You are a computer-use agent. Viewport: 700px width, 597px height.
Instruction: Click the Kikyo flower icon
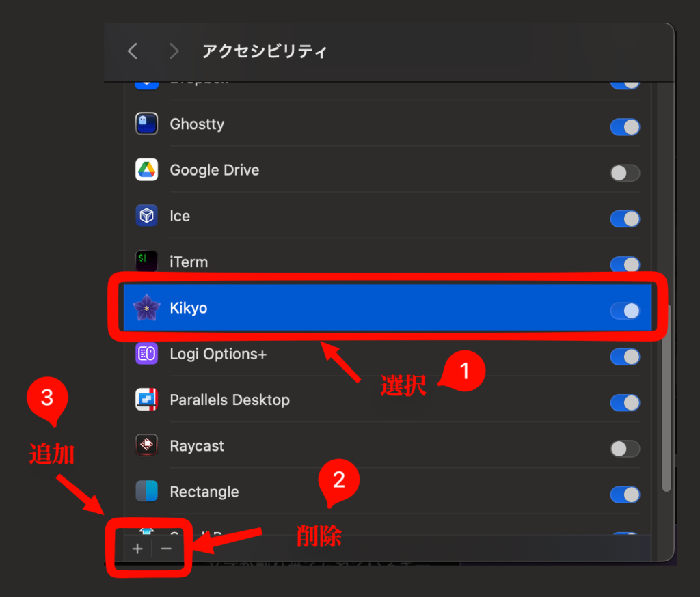coord(146,308)
